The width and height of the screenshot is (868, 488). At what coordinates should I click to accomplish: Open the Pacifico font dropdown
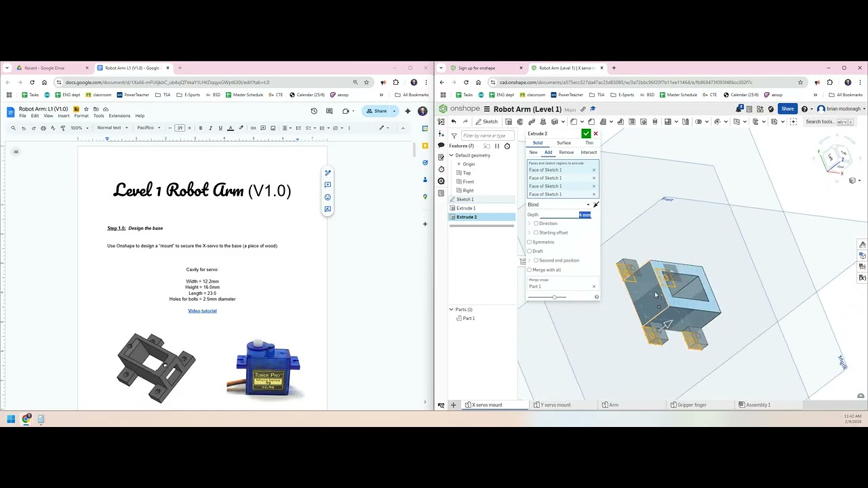(149, 127)
